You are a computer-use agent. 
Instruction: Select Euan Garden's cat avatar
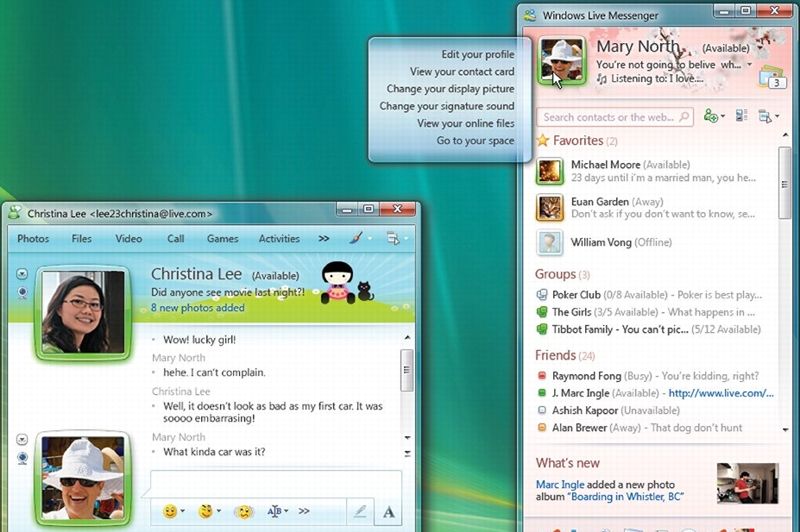(549, 208)
